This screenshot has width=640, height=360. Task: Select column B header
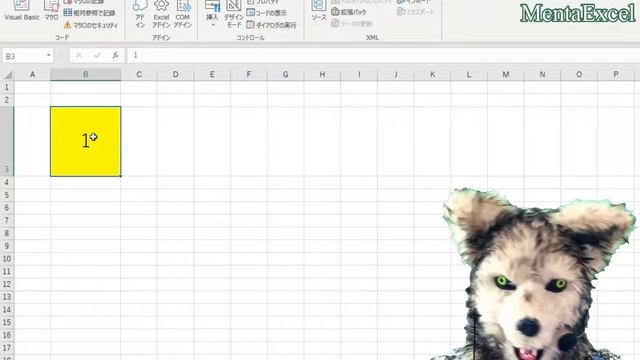point(86,75)
